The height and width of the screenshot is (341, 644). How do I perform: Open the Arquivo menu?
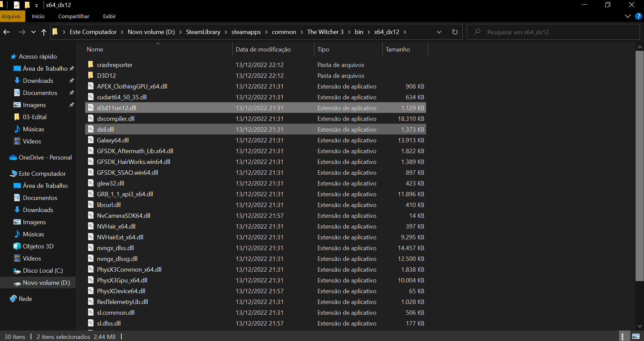coord(11,16)
